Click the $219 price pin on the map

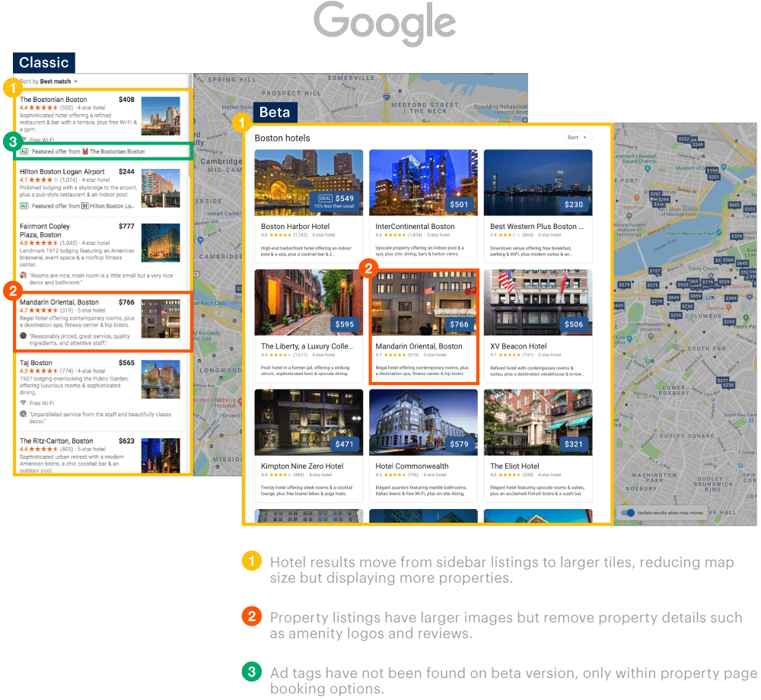pyautogui.click(x=657, y=301)
